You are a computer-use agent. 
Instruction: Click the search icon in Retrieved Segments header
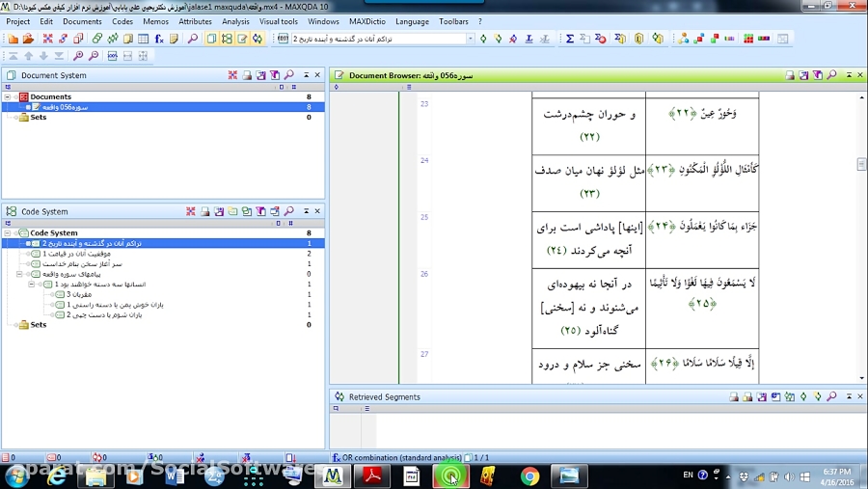(x=831, y=397)
